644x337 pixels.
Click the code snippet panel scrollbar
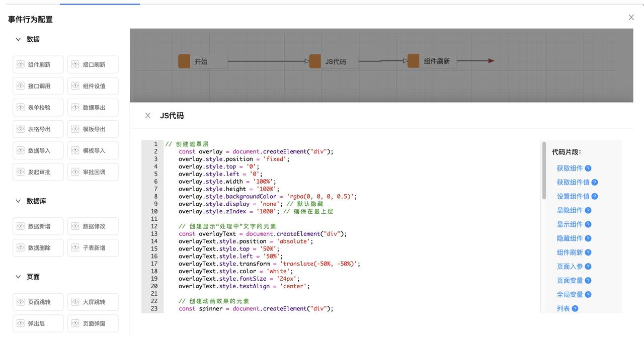click(x=544, y=171)
